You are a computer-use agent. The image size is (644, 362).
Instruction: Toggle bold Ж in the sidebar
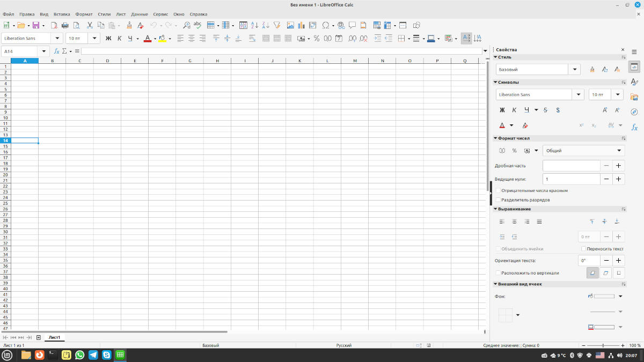(x=502, y=110)
